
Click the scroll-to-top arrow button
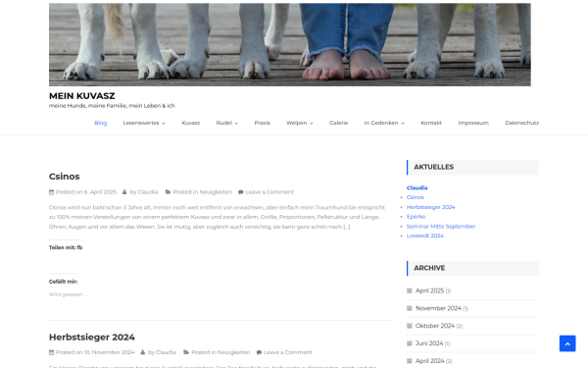click(567, 343)
